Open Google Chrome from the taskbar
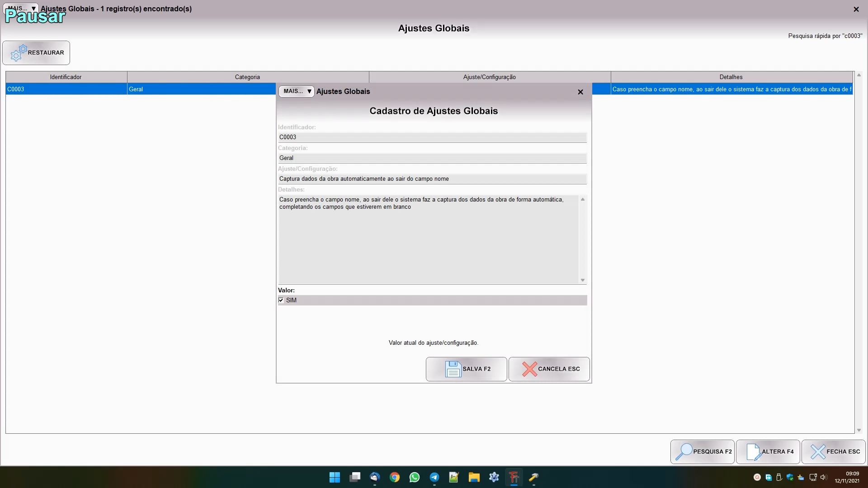The height and width of the screenshot is (488, 868). [394, 477]
